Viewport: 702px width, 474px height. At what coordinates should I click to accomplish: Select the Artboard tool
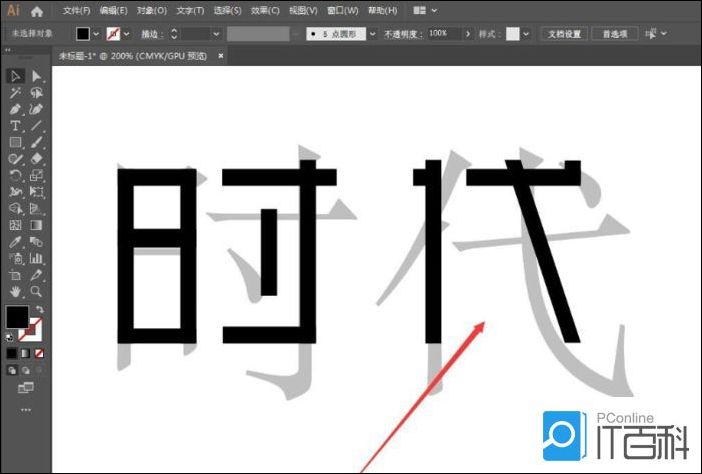(15, 275)
